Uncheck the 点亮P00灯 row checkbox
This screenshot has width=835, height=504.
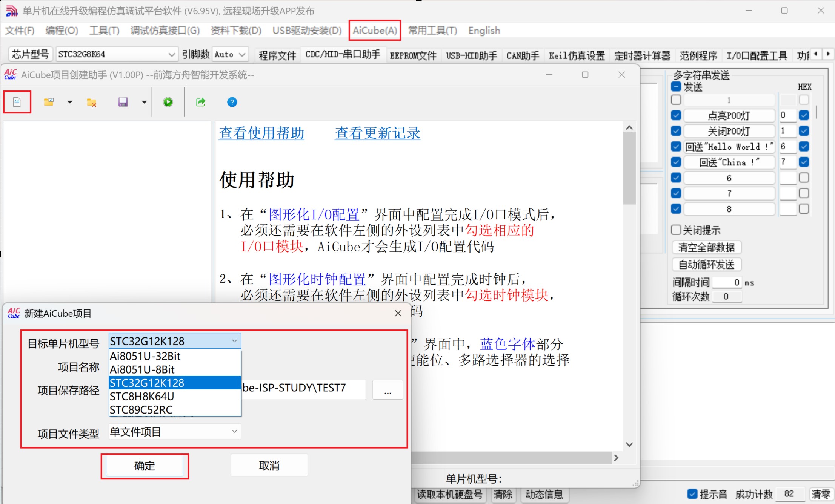[676, 115]
